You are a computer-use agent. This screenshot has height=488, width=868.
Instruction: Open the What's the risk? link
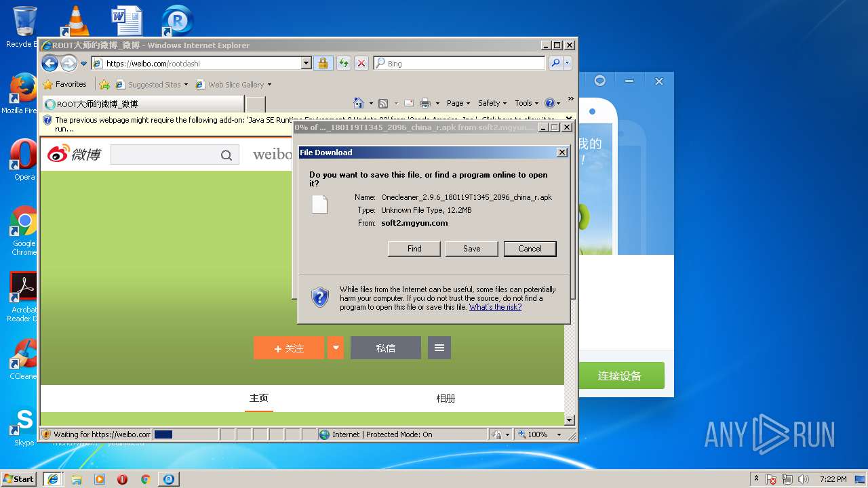tap(496, 307)
